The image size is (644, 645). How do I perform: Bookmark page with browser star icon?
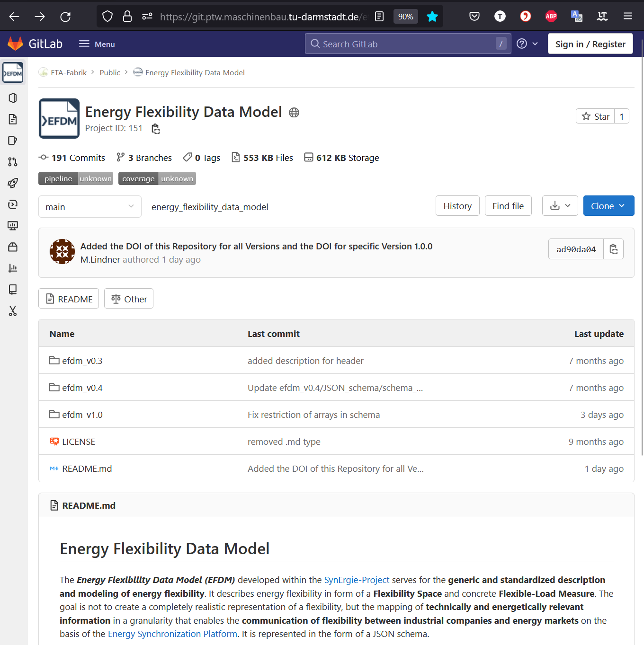pos(432,17)
